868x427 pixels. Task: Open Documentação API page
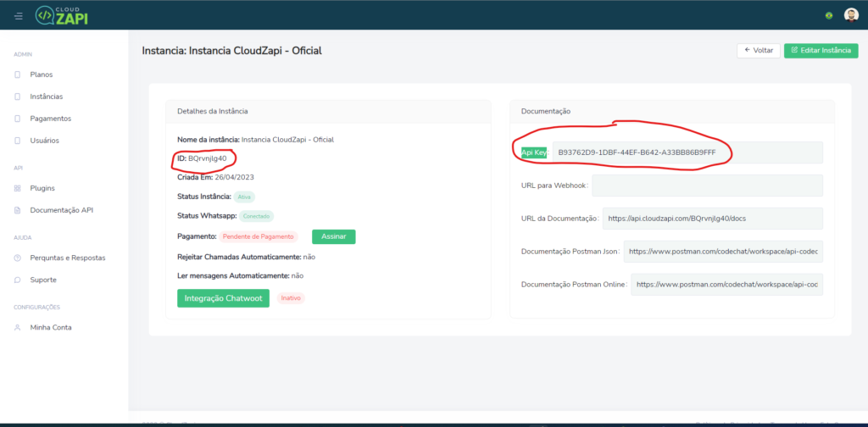[61, 210]
